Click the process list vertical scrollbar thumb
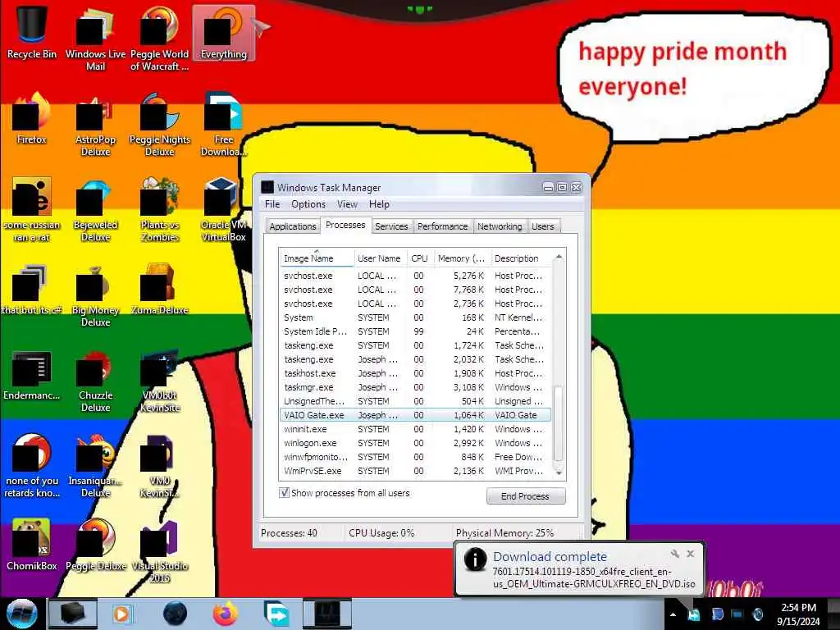840x630 pixels. tap(558, 422)
